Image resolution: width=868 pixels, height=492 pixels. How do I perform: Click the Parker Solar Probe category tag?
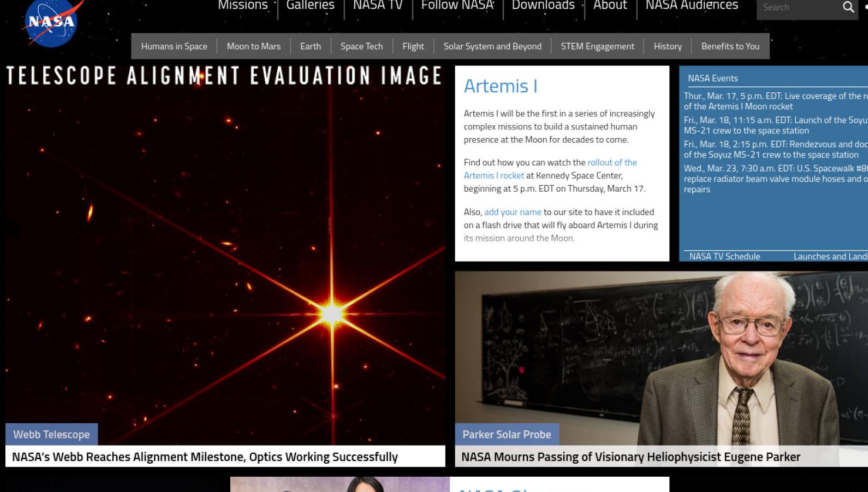[507, 434]
